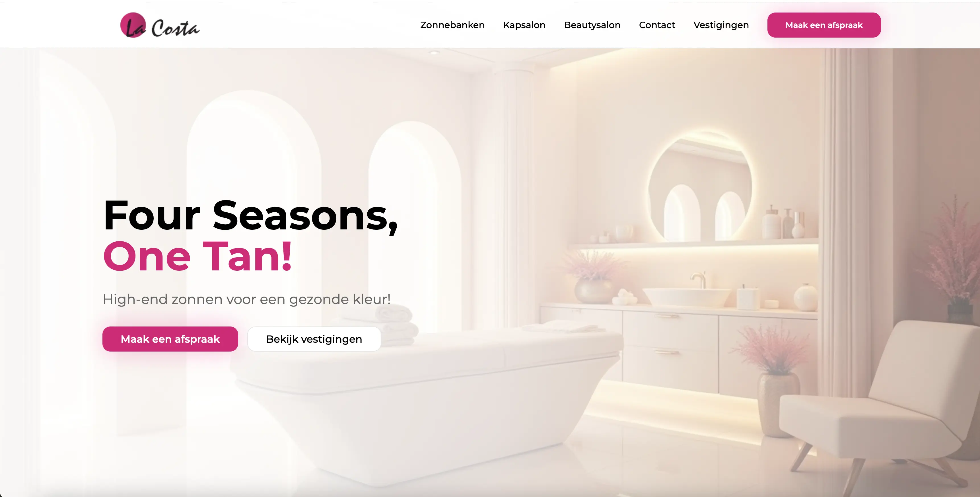Click the header Maak een afspraak button
The height and width of the screenshot is (497, 980).
824,25
